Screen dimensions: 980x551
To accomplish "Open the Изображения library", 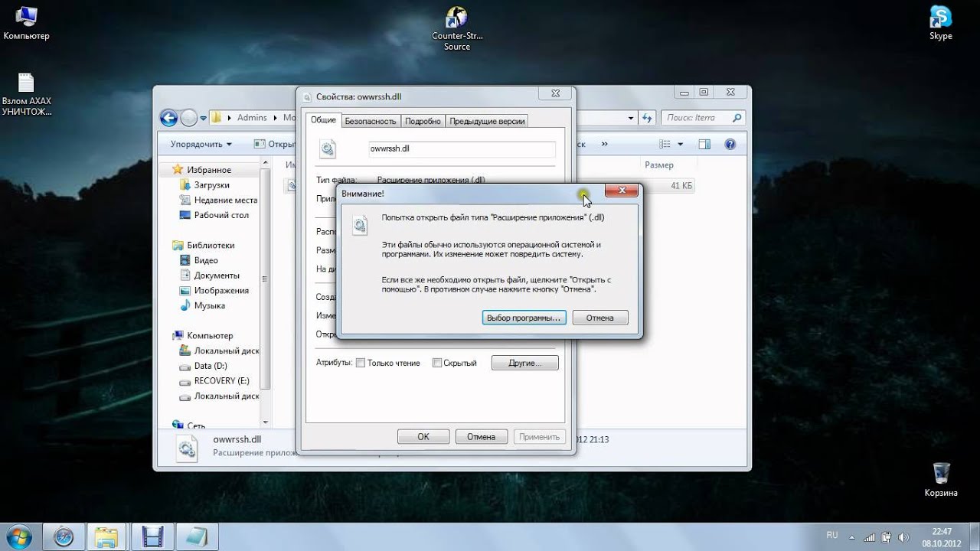I will [x=214, y=291].
